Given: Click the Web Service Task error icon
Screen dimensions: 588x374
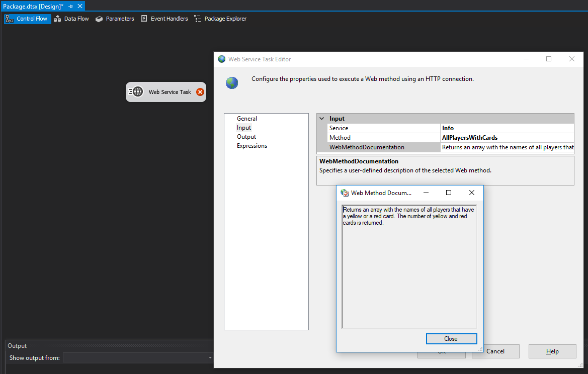Looking at the screenshot, I should point(200,92).
